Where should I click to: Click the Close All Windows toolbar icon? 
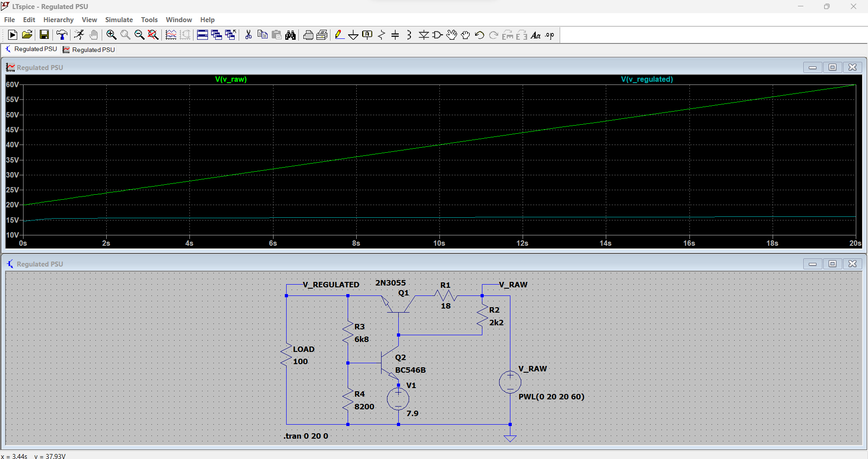pyautogui.click(x=231, y=35)
